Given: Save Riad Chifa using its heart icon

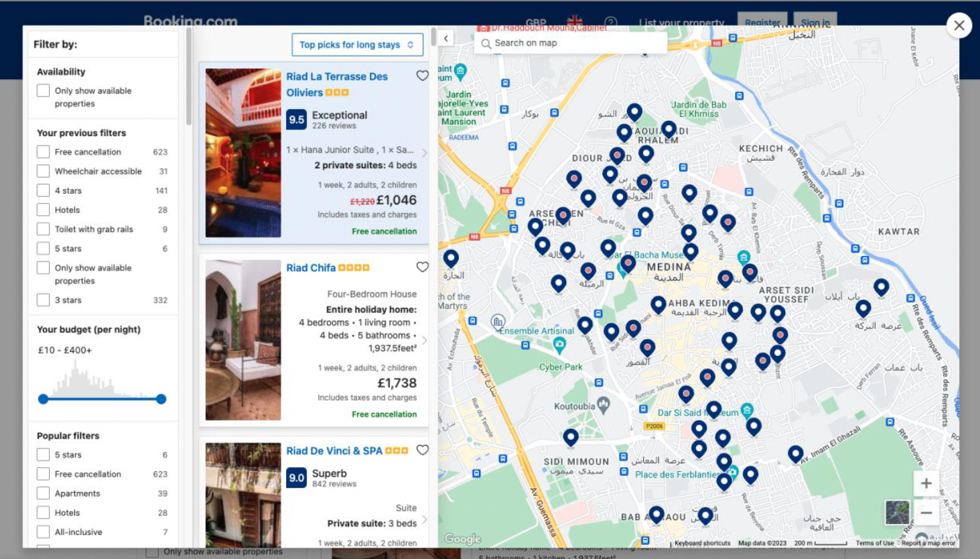Looking at the screenshot, I should click(422, 267).
